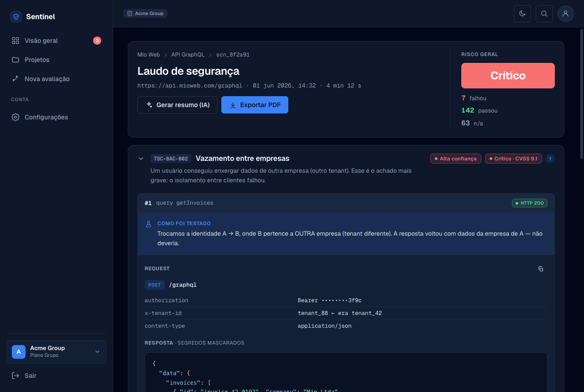The height and width of the screenshot is (392, 584).
Task: Click the Sentinel shield logo icon
Action: pyautogui.click(x=16, y=17)
